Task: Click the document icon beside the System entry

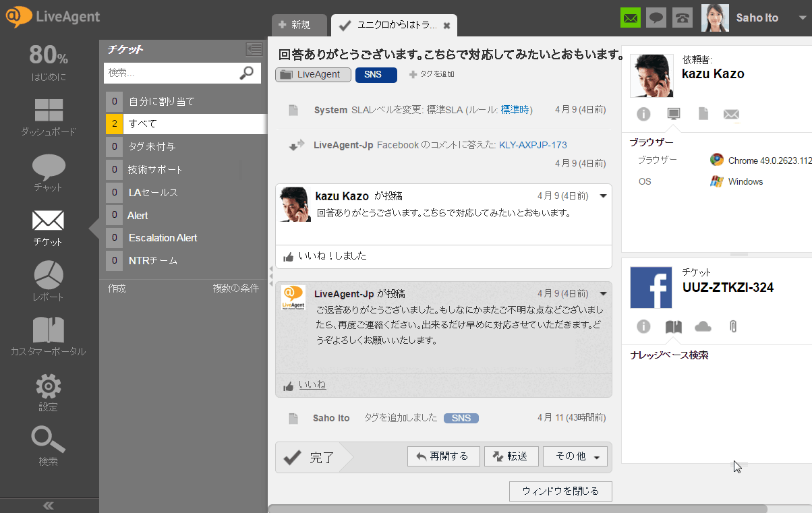Action: pos(293,110)
